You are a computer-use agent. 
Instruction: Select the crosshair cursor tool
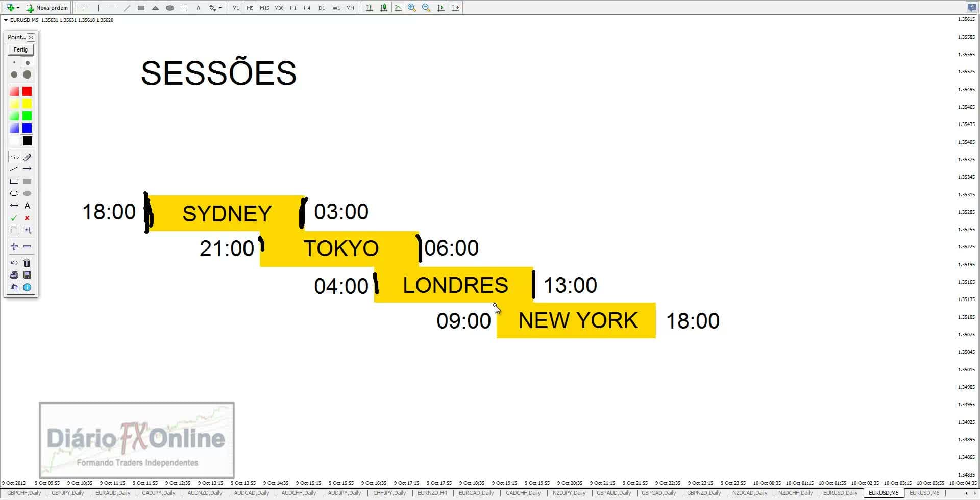tap(84, 8)
